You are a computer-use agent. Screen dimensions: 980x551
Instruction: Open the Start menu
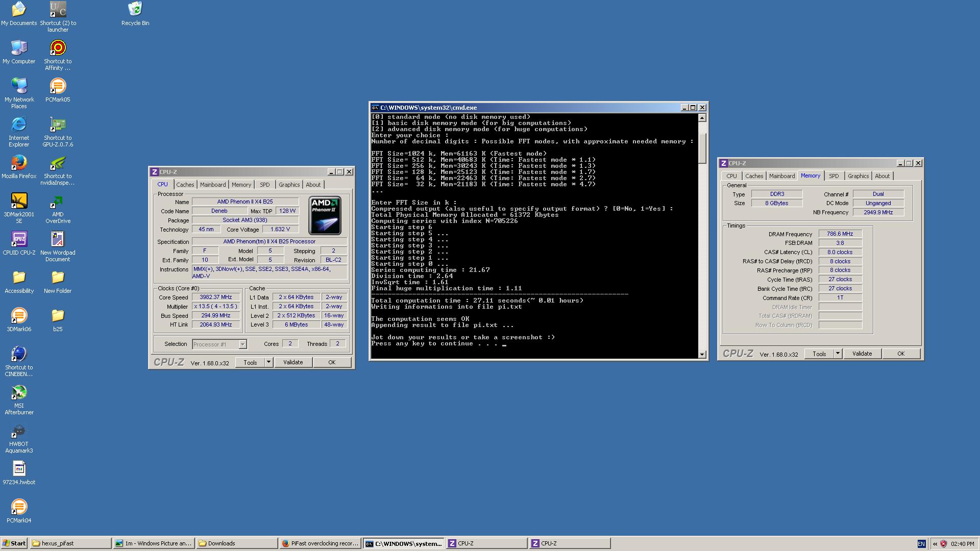[x=14, y=543]
